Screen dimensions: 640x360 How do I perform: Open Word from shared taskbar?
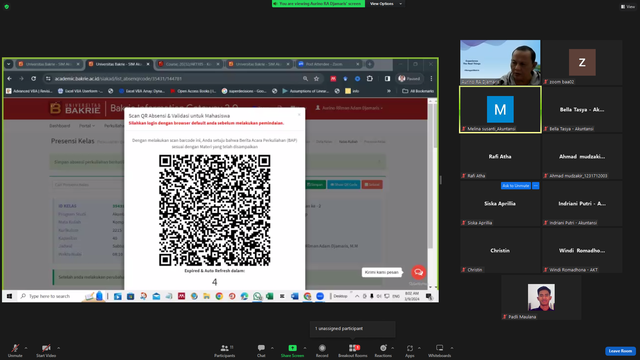coord(295,296)
